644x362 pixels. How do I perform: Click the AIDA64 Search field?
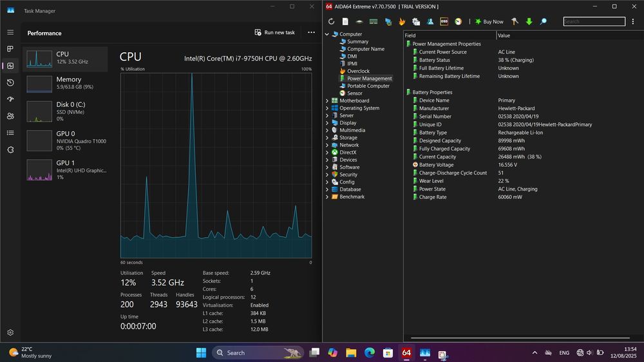pyautogui.click(x=594, y=21)
